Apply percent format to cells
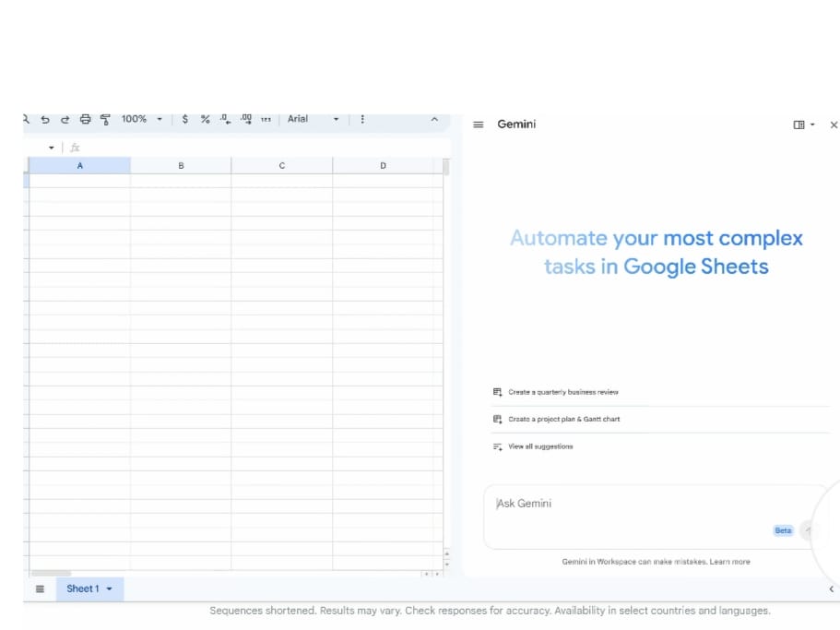840x630 pixels. pyautogui.click(x=205, y=119)
